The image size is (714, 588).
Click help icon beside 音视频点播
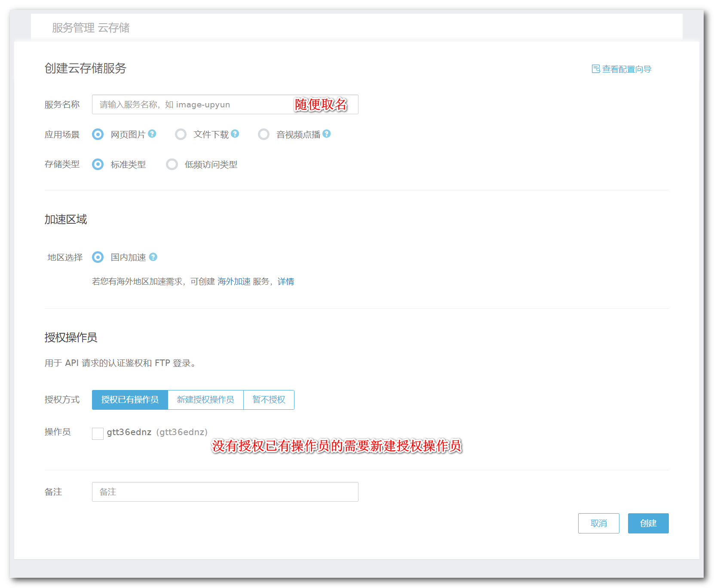327,134
